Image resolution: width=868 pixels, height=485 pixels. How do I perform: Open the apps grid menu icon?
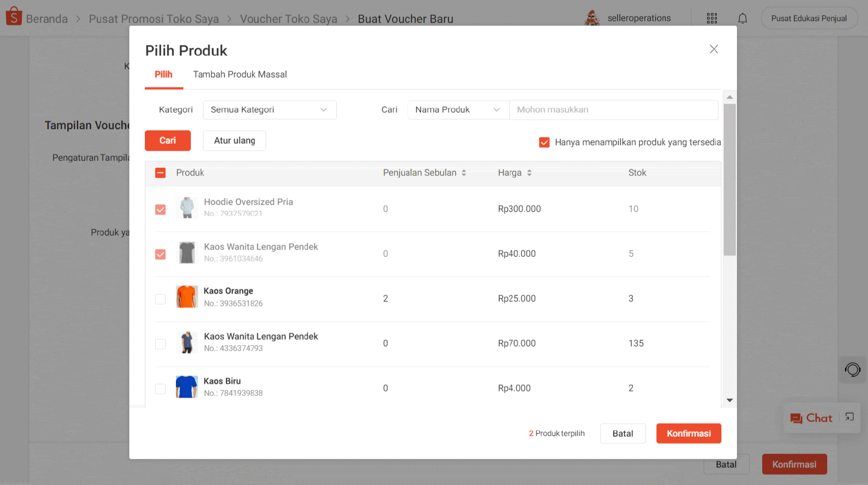coord(712,18)
